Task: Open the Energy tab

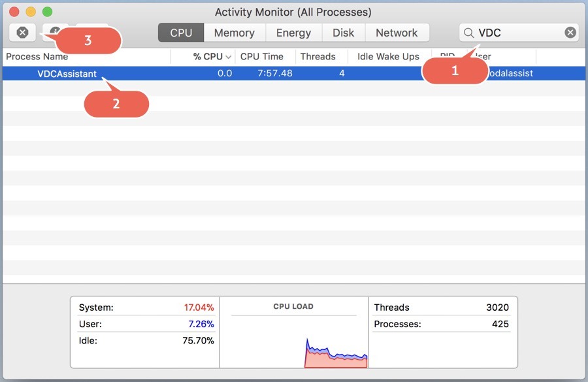Action: point(293,33)
